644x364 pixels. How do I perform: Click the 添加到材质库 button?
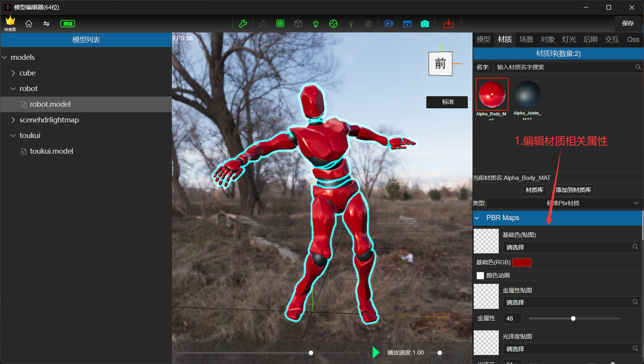pos(573,190)
